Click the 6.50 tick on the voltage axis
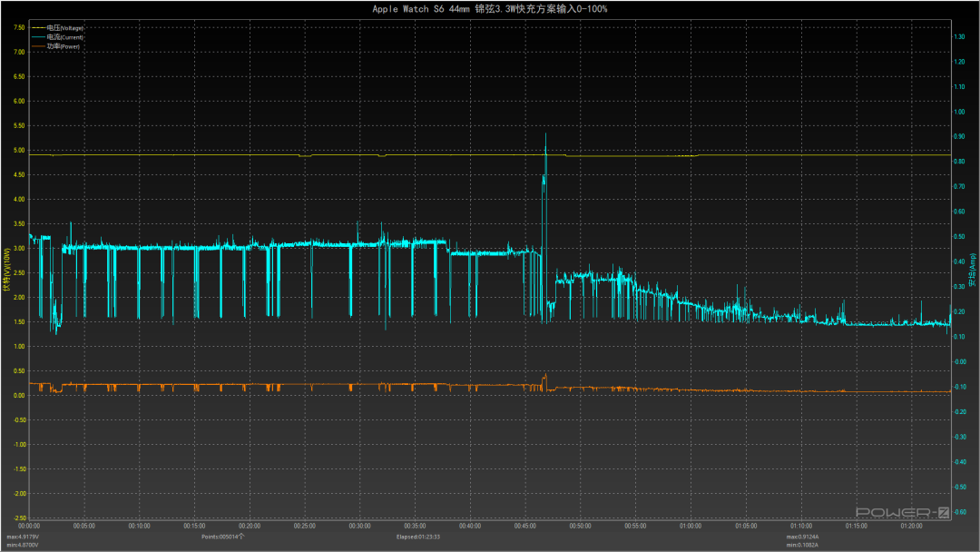 click(x=19, y=77)
